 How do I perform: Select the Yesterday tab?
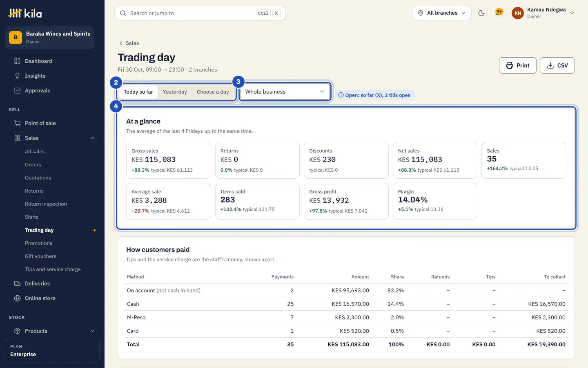175,92
